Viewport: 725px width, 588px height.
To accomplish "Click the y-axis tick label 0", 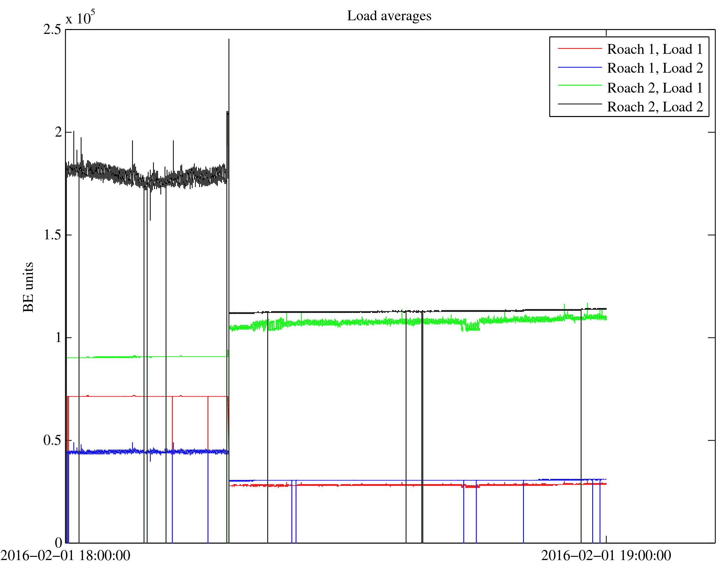I will tap(58, 543).
